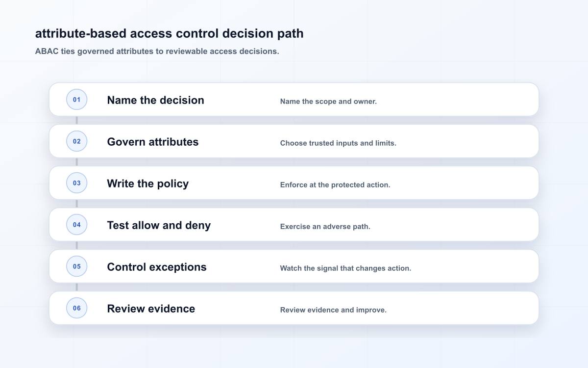
Task: Open the 'Govern attributes' step heading
Action: (x=153, y=142)
